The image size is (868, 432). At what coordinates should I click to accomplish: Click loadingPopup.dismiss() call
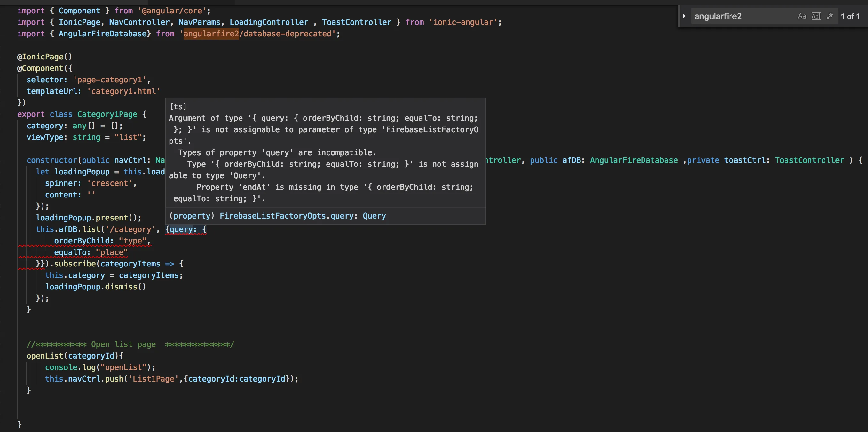coord(95,287)
